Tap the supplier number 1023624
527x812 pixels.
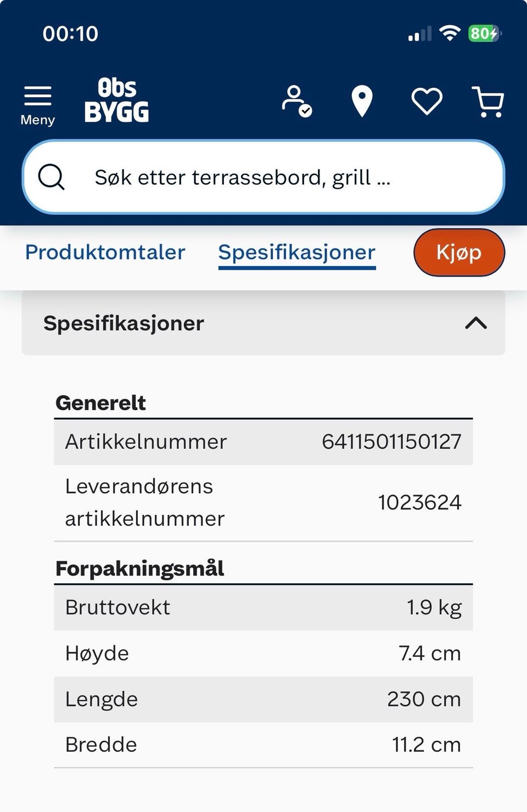pos(420,503)
